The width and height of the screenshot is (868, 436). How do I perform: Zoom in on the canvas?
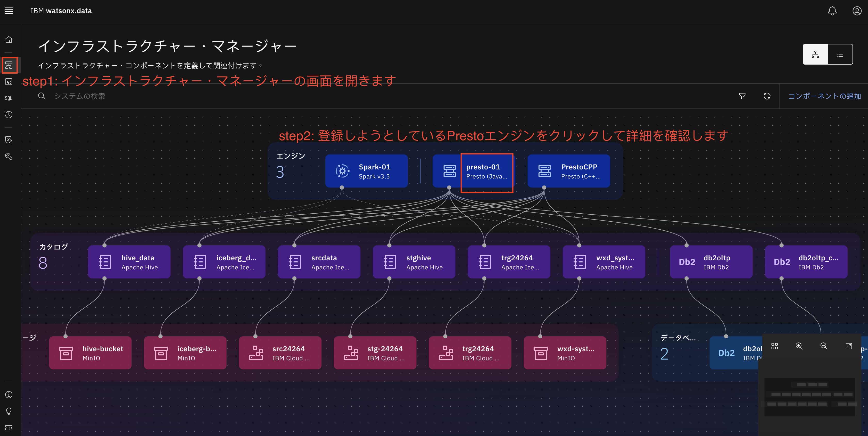coord(799,346)
